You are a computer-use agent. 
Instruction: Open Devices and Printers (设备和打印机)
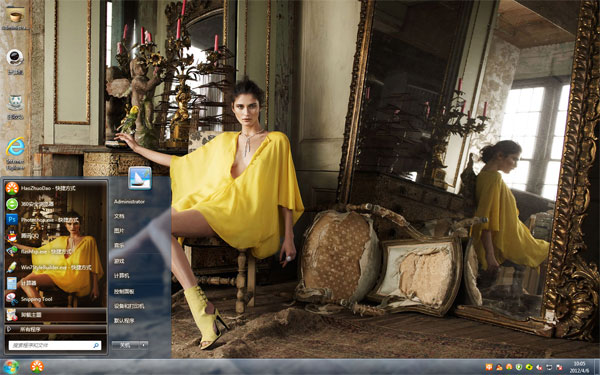pyautogui.click(x=129, y=306)
